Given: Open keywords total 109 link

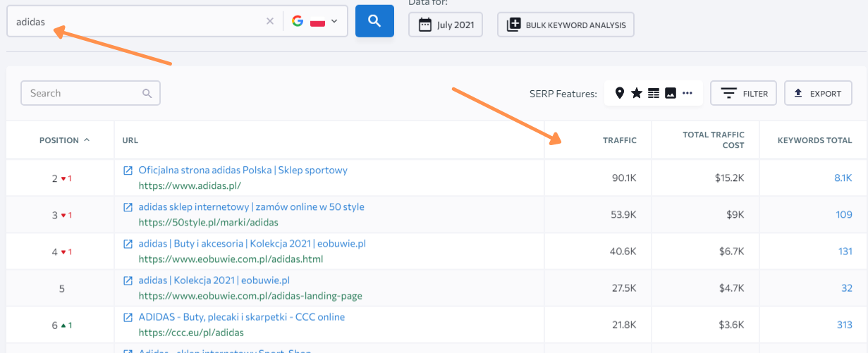Looking at the screenshot, I should click(844, 215).
